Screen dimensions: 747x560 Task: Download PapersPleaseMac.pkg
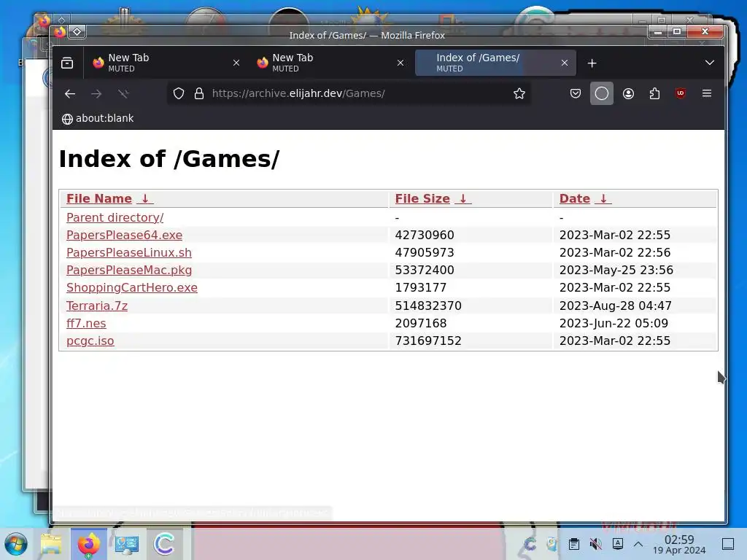pyautogui.click(x=129, y=270)
